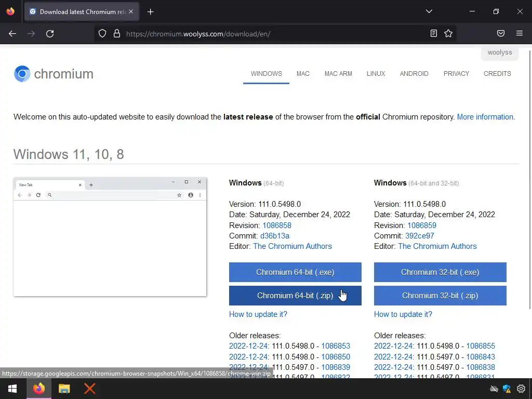
Task: Open Firefox from the taskbar
Action: coord(38,389)
